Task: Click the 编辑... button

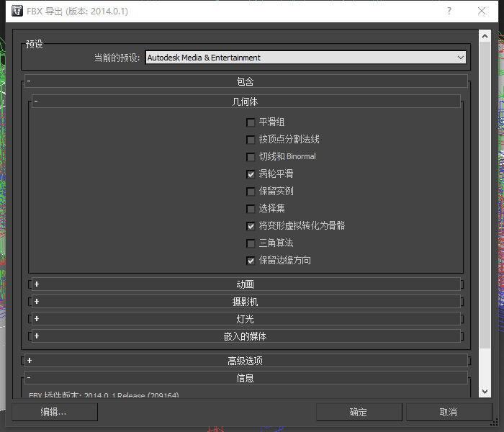Action: tap(55, 412)
